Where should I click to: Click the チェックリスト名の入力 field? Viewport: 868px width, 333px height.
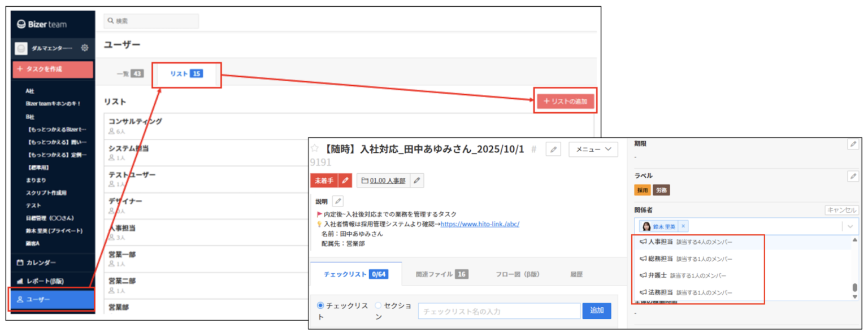(499, 311)
